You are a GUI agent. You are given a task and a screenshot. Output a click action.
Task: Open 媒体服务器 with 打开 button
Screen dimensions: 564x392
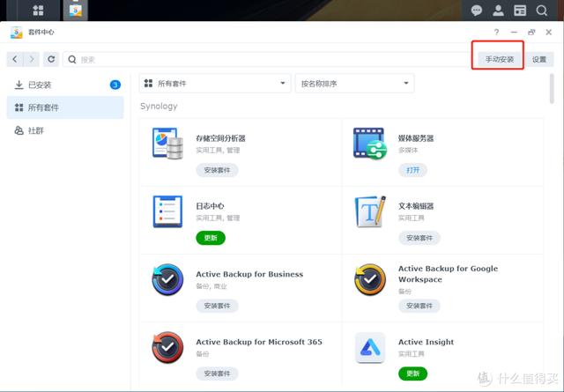point(412,170)
